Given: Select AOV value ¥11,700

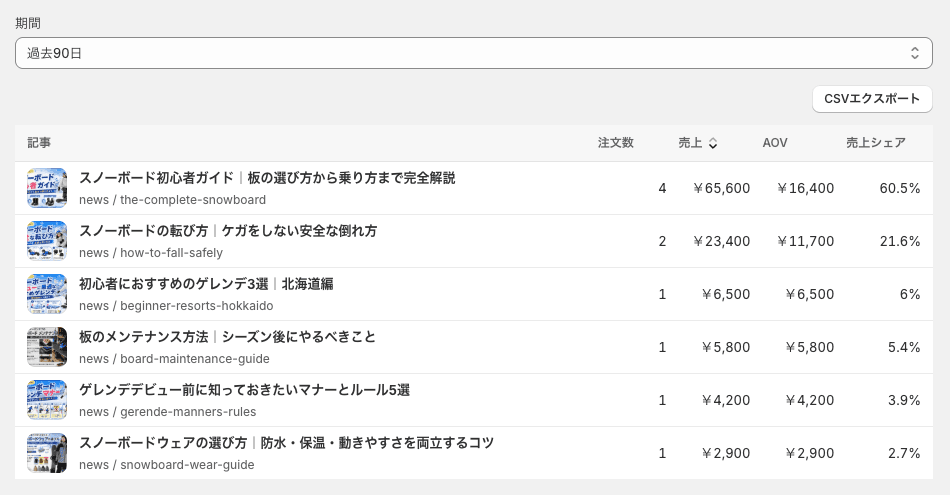Looking at the screenshot, I should [x=806, y=241].
